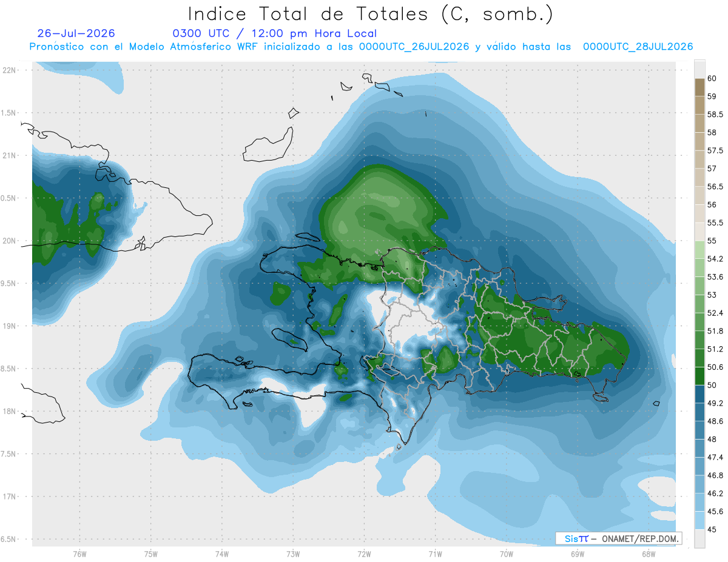
Task: Click the '70W' longitude label
Action: 507,554
